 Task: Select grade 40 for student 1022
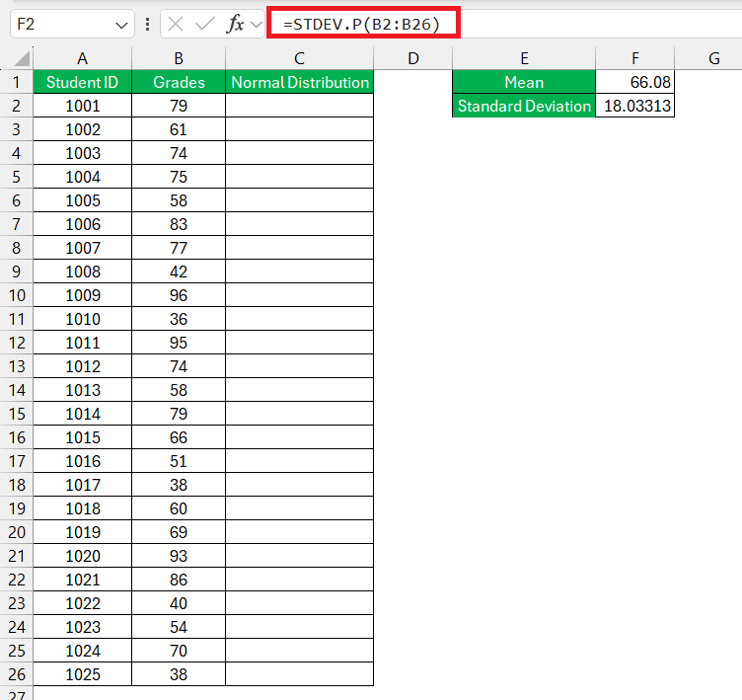(179, 603)
